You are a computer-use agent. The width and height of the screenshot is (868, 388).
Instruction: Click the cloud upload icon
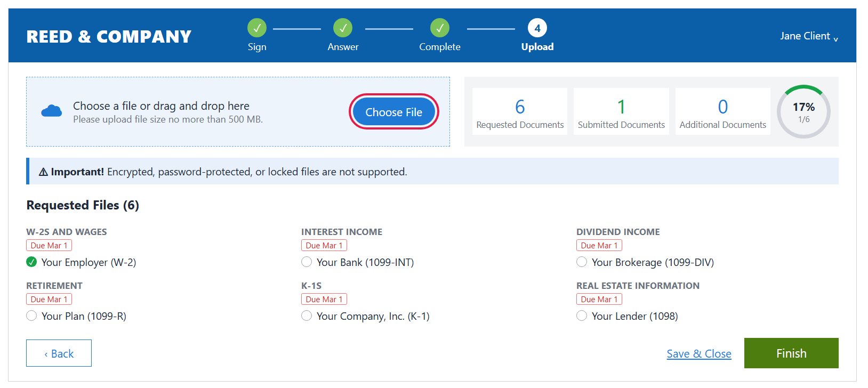click(x=52, y=111)
